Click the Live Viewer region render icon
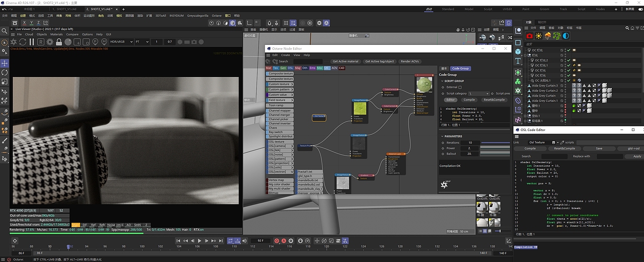The image size is (644, 262). [x=77, y=42]
